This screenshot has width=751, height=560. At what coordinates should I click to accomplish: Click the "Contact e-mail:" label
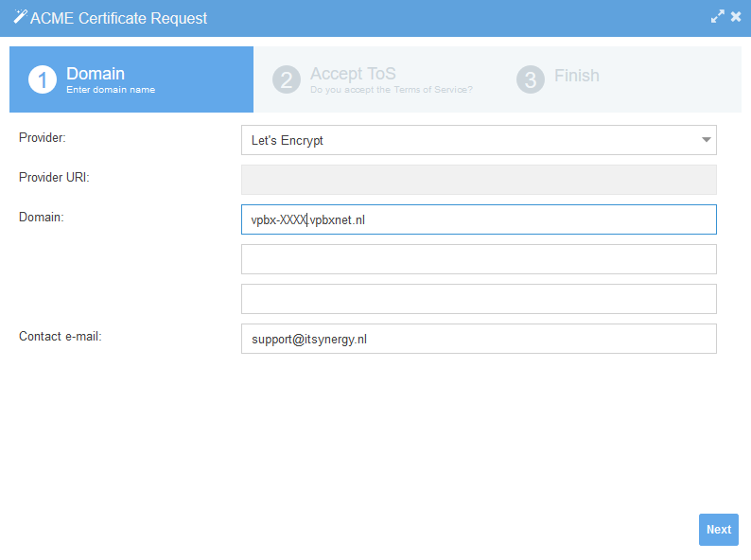click(61, 337)
